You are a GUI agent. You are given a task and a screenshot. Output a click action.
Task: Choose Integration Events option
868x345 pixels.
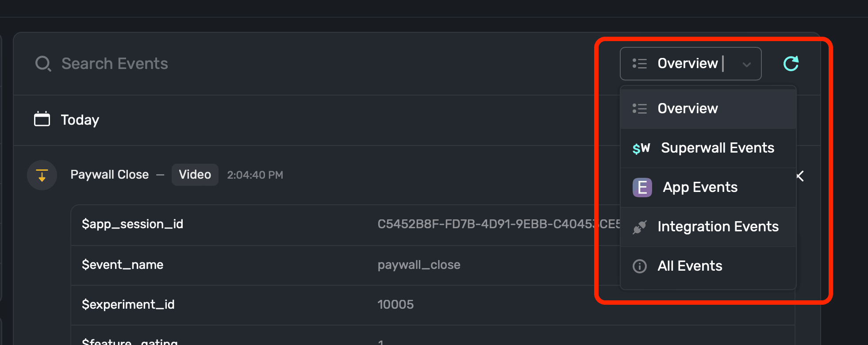tap(708, 227)
